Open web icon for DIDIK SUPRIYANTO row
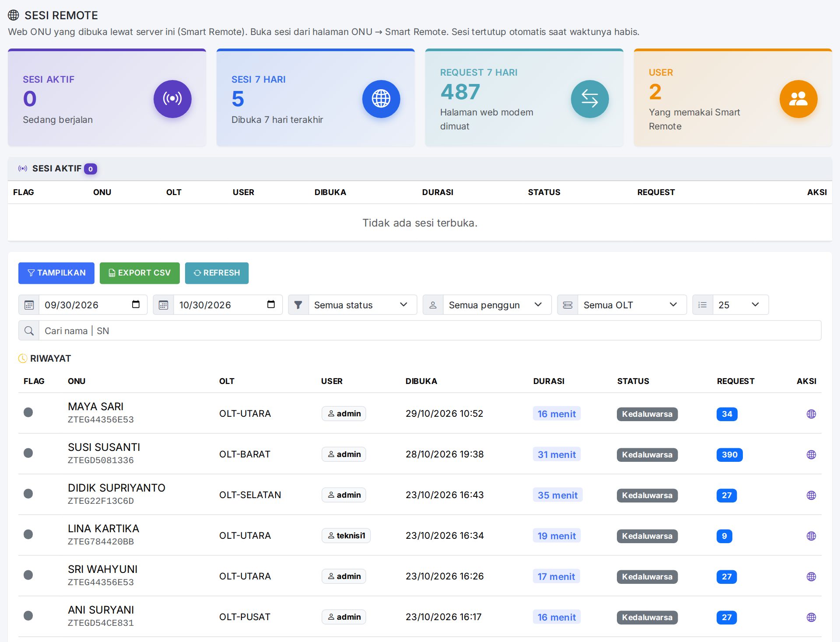This screenshot has width=840, height=642. click(811, 495)
